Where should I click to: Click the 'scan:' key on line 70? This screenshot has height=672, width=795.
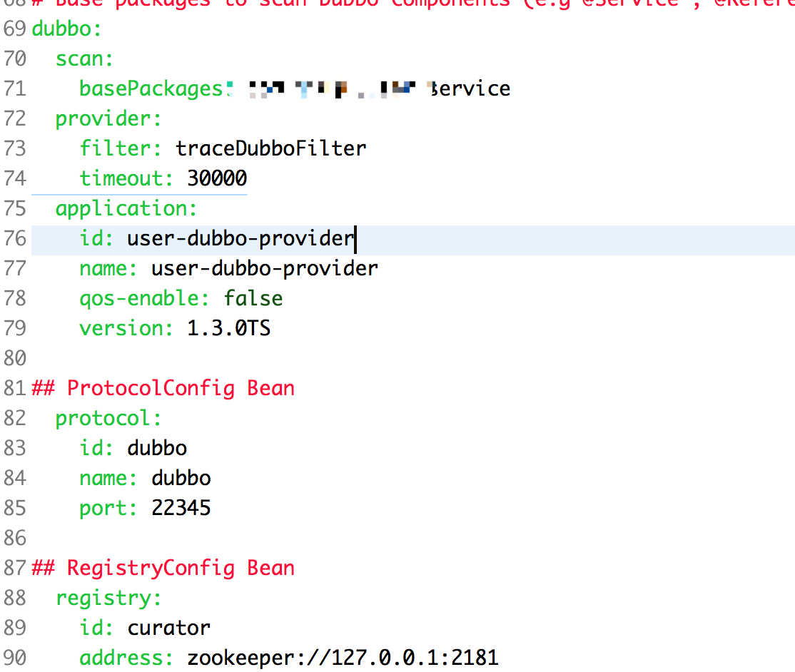84,58
